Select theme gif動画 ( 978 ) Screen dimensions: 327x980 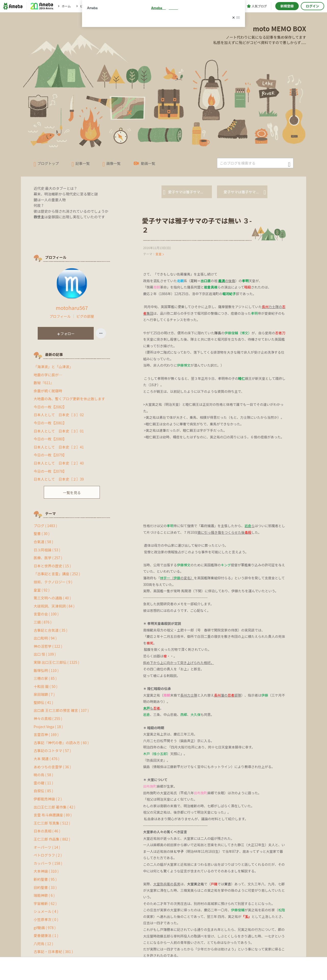click(x=45, y=928)
